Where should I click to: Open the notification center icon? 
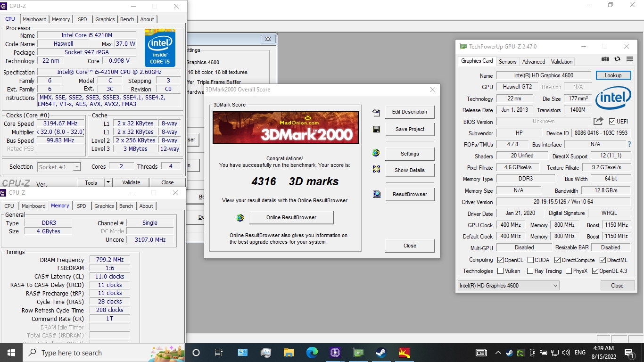629,353
